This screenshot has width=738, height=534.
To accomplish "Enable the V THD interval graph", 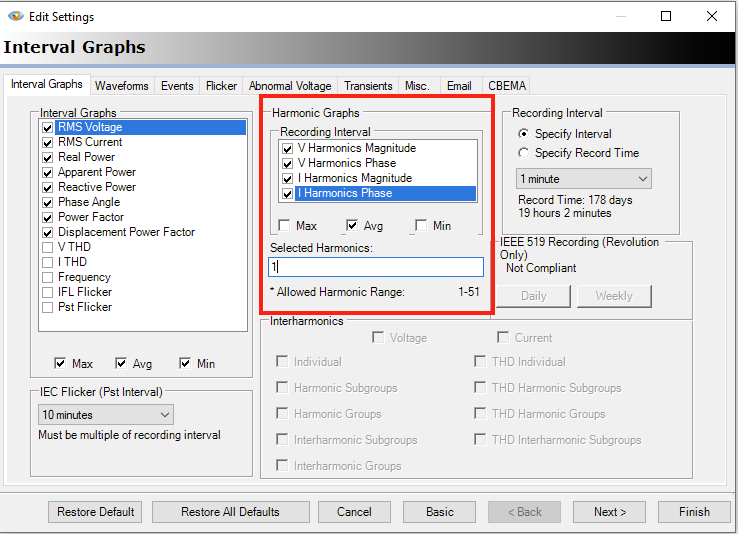I will [47, 247].
